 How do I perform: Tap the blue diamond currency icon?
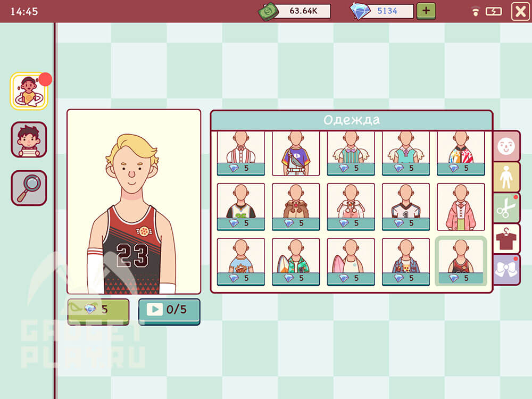[360, 11]
